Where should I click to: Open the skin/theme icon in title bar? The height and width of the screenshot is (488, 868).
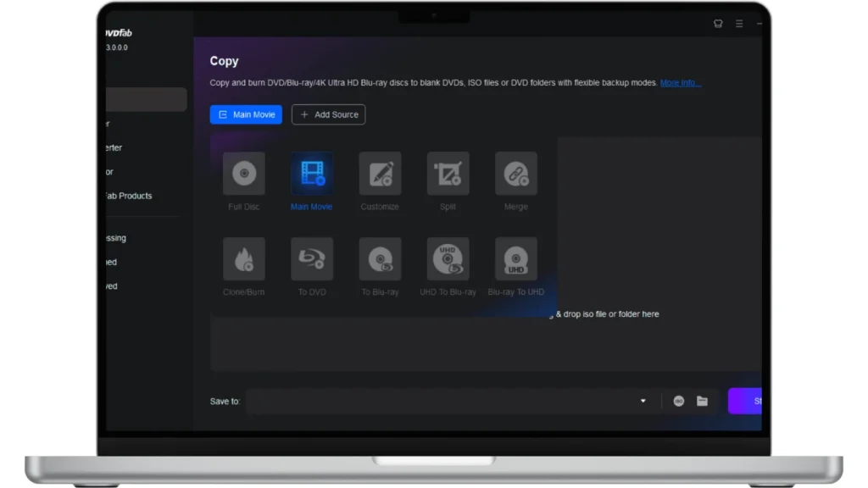pyautogui.click(x=718, y=24)
